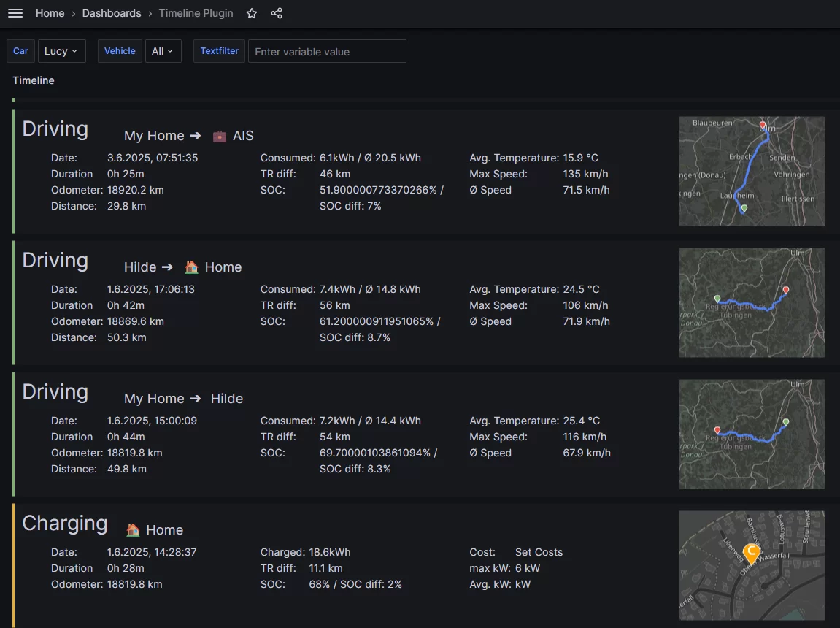The height and width of the screenshot is (628, 840).
Task: Click 'max kW: 6 kW' value
Action: [x=528, y=568]
